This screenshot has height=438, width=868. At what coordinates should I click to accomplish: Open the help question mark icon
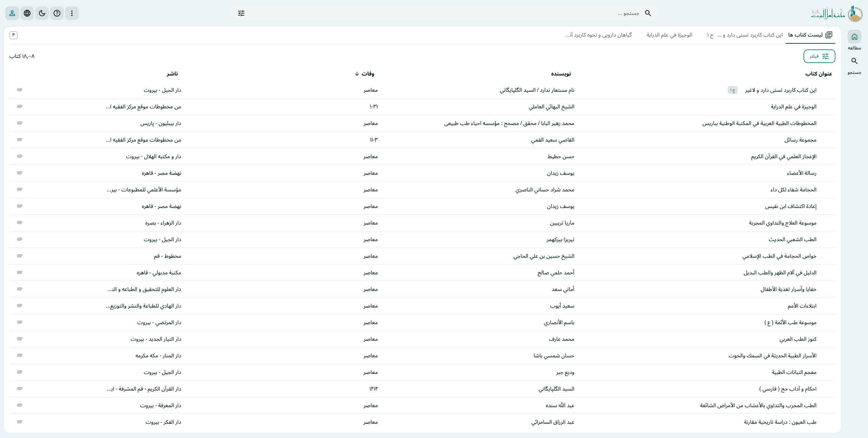pyautogui.click(x=57, y=13)
